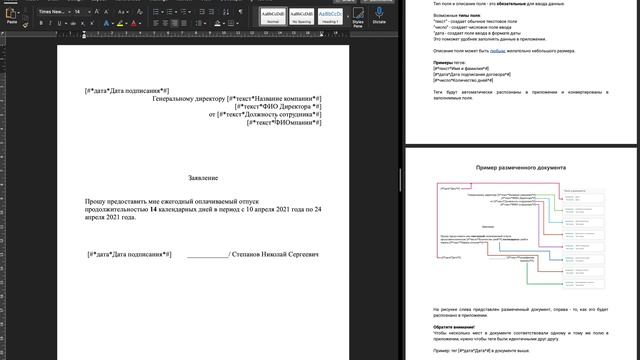Open the Styles Pane
This screenshot has height=360, width=640.
click(358, 17)
